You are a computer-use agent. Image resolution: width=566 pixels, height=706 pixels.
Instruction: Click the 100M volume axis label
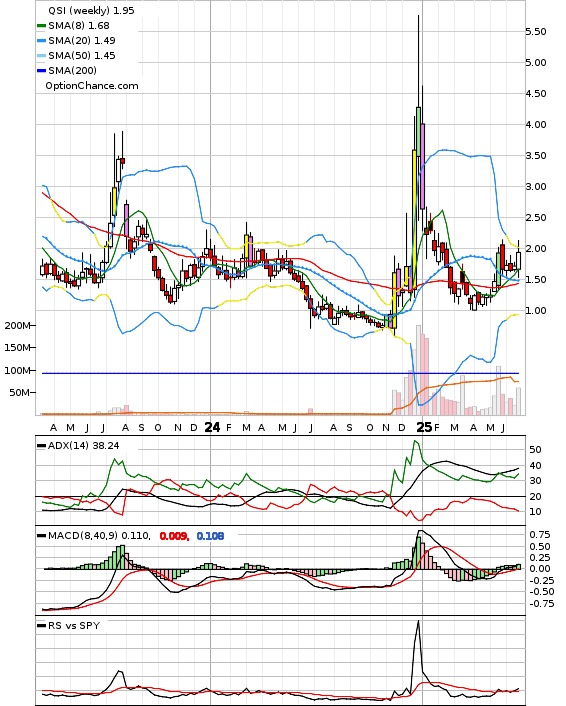tap(17, 371)
